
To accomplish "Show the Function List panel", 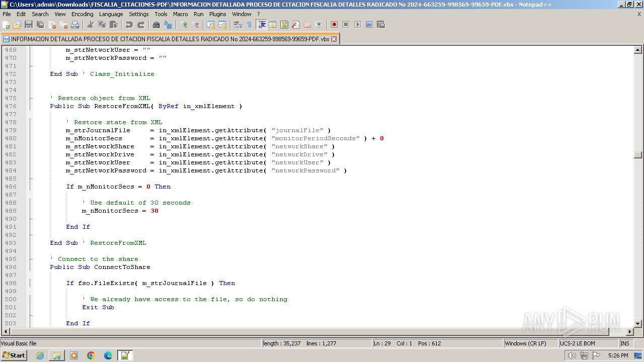I will pos(296,25).
